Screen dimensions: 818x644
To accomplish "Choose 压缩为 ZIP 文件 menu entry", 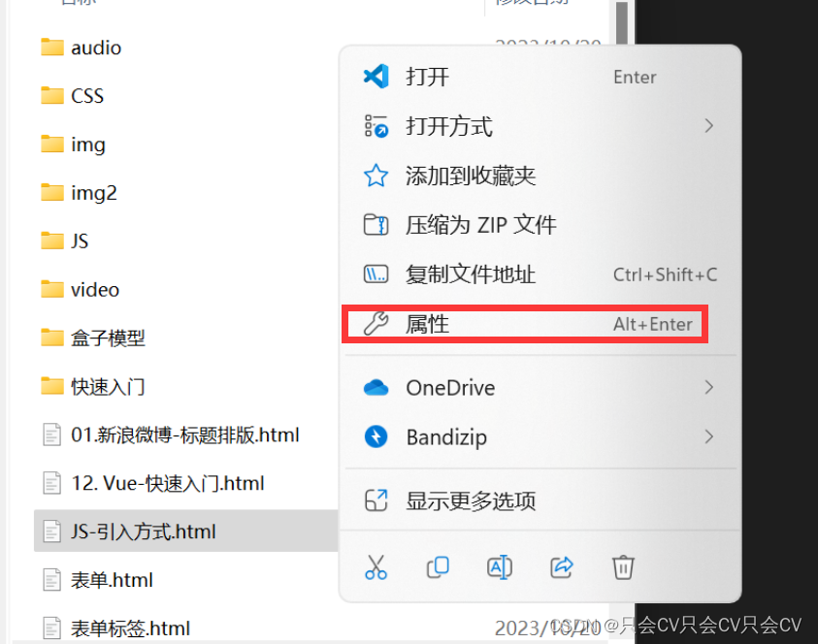I will (x=540, y=225).
